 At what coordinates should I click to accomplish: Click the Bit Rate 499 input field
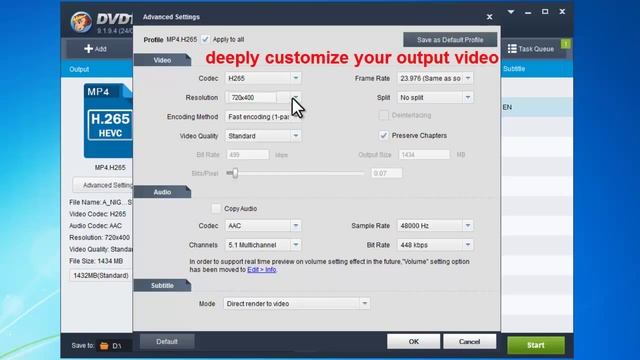pyautogui.click(x=247, y=155)
